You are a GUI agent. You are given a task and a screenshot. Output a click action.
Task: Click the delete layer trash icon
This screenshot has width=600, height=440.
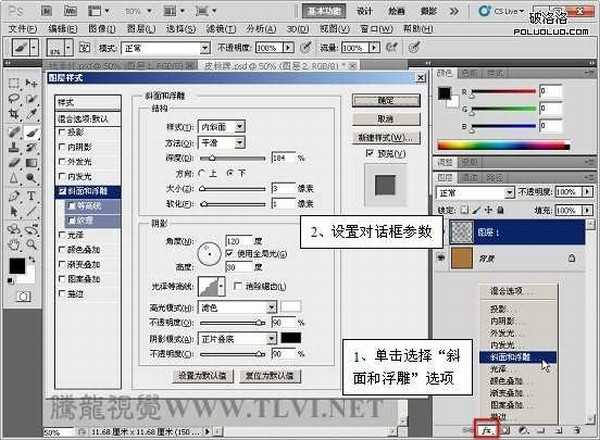(x=577, y=430)
